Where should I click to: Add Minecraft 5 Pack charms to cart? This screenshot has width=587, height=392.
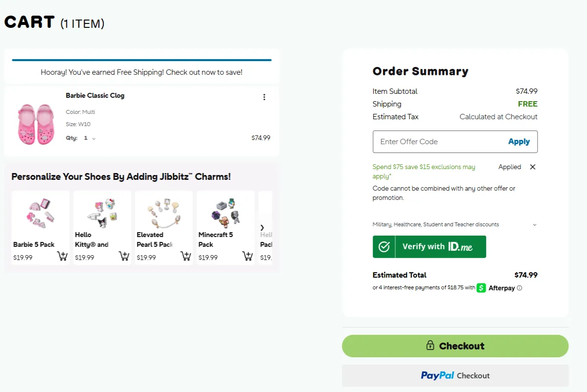(247, 256)
